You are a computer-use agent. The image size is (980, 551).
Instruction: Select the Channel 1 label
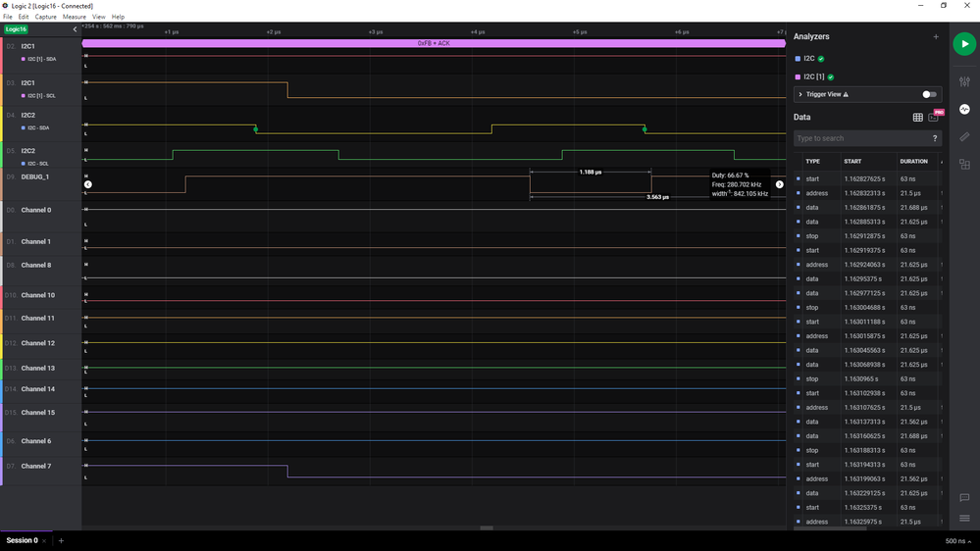click(36, 242)
